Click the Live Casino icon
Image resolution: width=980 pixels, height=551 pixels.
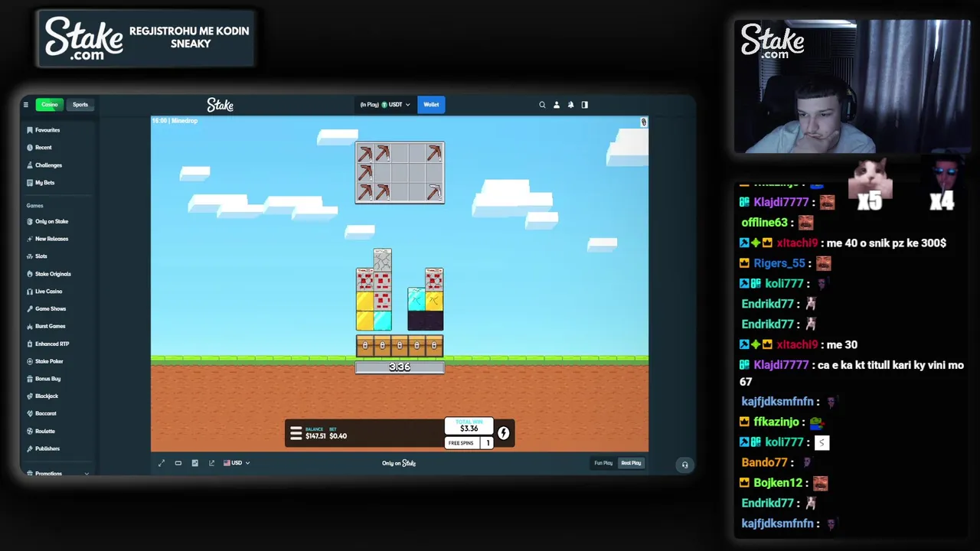[29, 292]
